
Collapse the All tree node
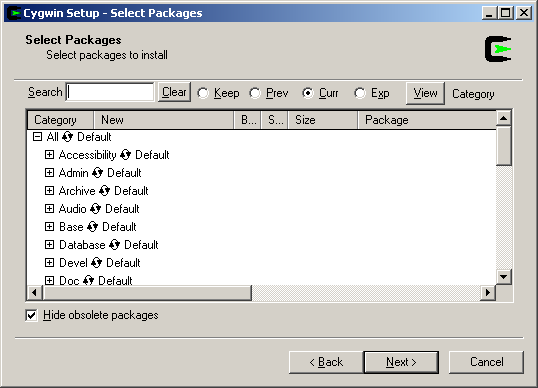tap(37, 137)
